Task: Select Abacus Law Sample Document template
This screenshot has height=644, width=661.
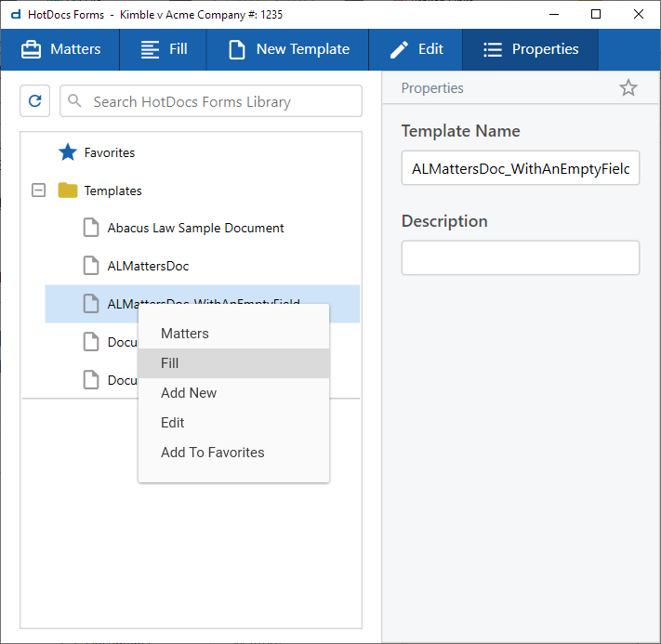Action: tap(195, 228)
